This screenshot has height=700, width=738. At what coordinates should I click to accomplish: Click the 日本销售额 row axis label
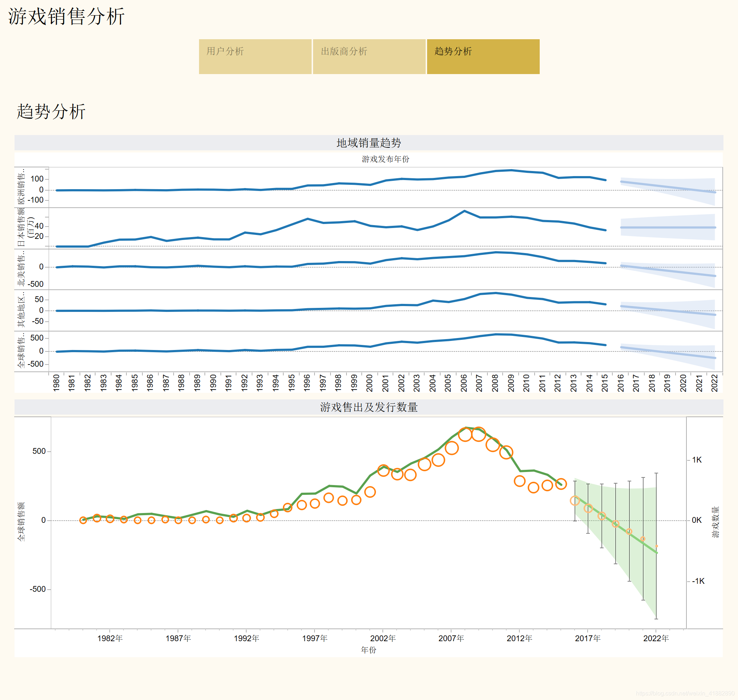pyautogui.click(x=21, y=227)
